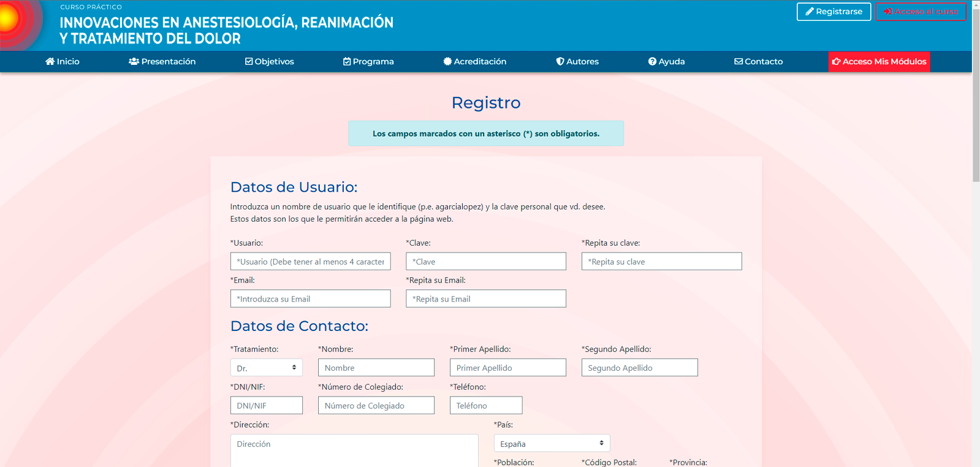Viewport: 980px width, 467px height.
Task: Click the sun logo in the header
Action: [21, 24]
